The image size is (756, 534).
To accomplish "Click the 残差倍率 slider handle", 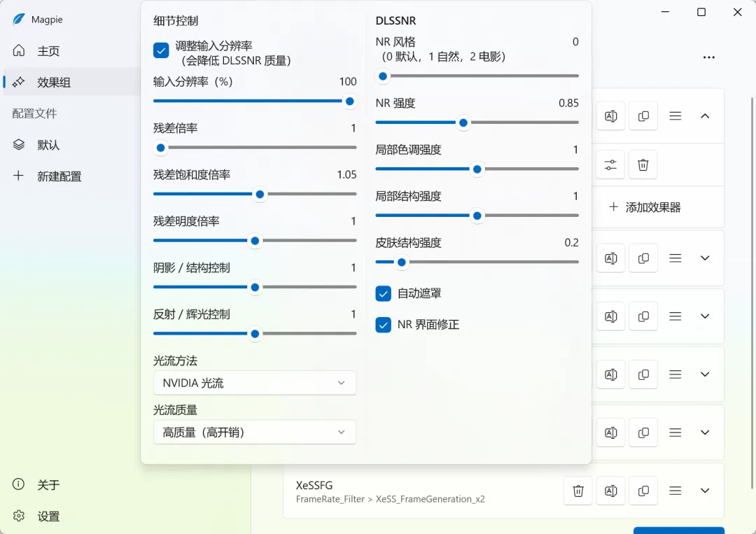I will [161, 148].
